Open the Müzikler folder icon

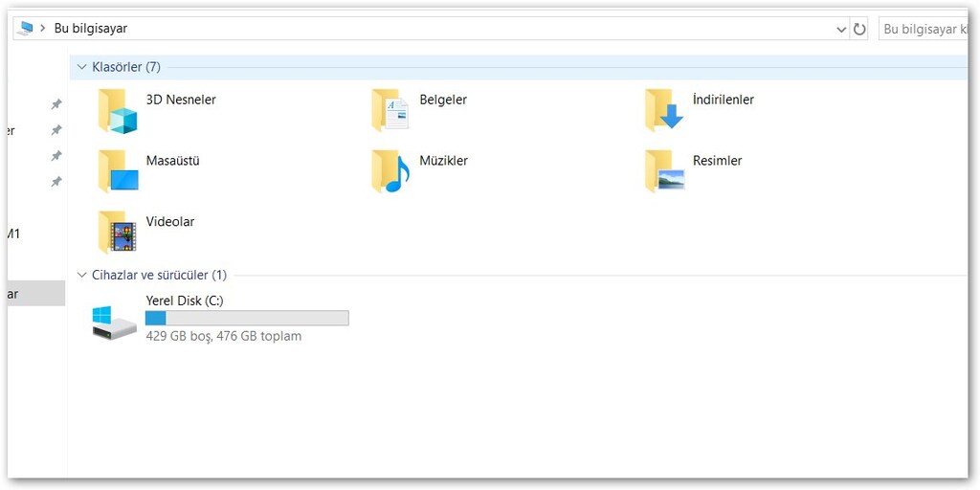pos(390,170)
